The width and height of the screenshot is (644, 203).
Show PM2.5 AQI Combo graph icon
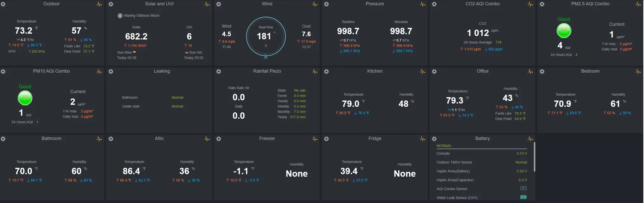[x=638, y=4]
